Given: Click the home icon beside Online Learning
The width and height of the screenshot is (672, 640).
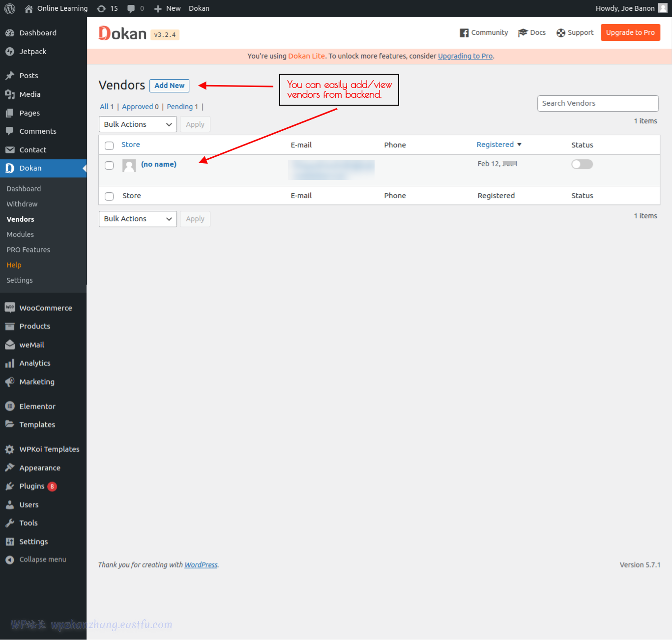Looking at the screenshot, I should point(29,8).
